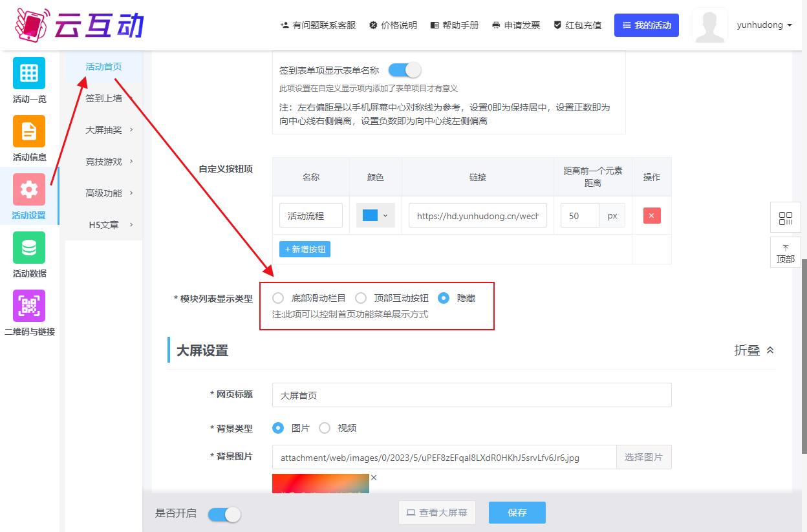The image size is (807, 532).
Task: Toggle 签到表单项显示表单名称 switch
Action: 404,70
